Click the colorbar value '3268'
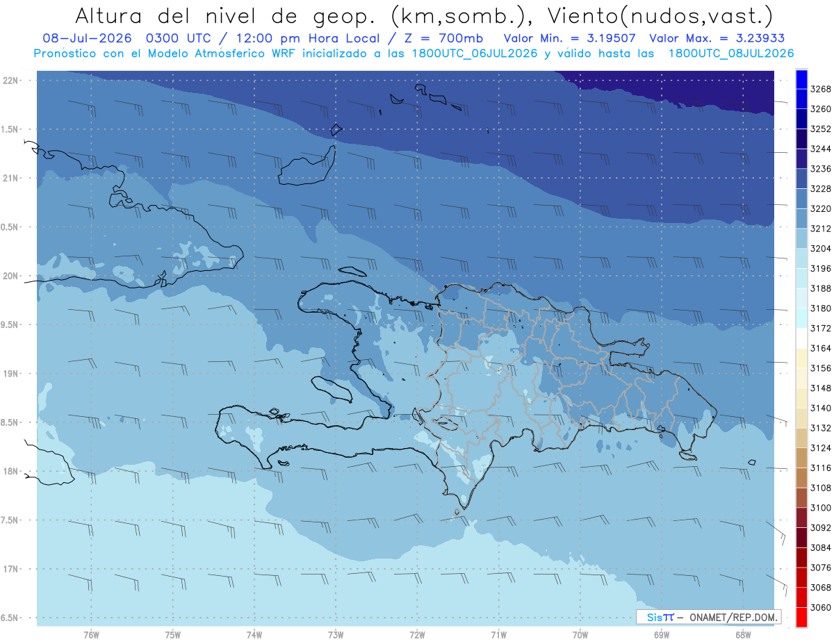Screen dimensions: 834x644 coord(821,90)
